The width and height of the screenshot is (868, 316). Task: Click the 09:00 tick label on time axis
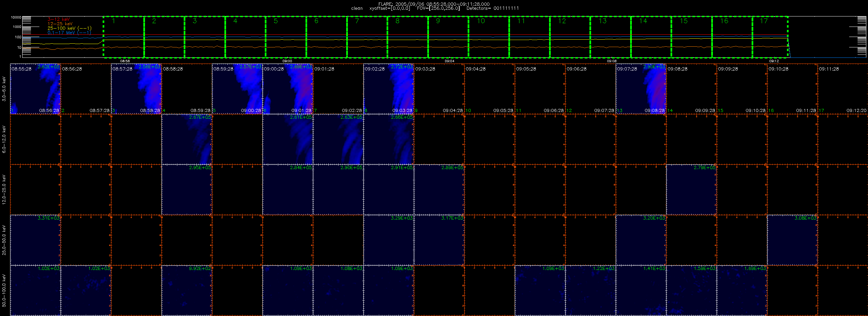point(287,61)
